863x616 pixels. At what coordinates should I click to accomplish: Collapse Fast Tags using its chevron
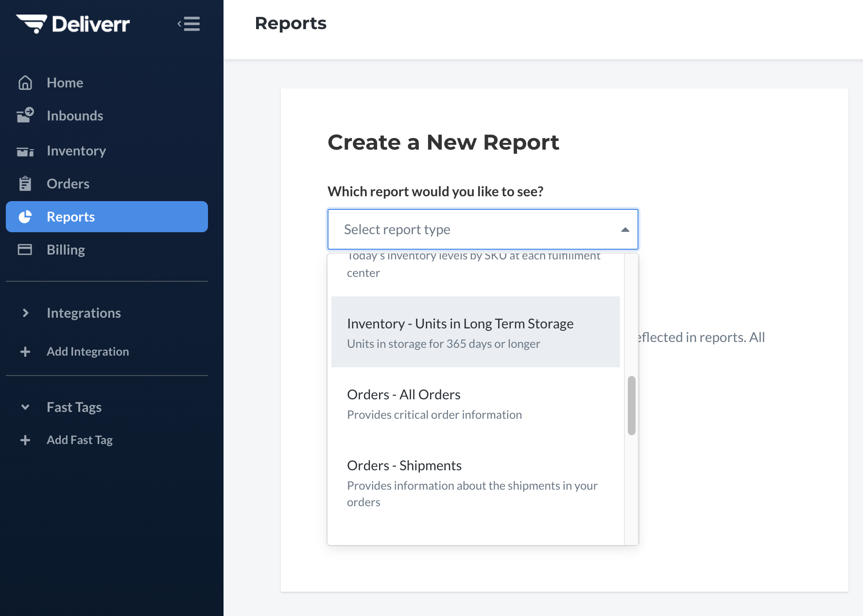25,407
